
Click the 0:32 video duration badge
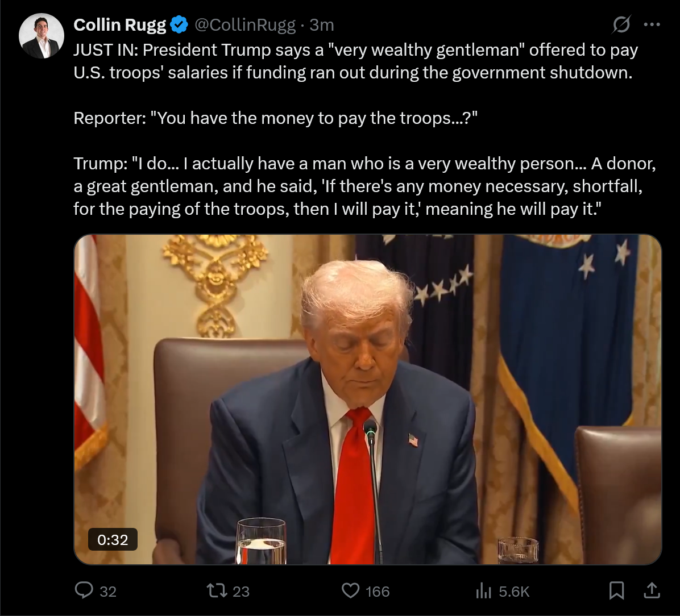(x=113, y=540)
